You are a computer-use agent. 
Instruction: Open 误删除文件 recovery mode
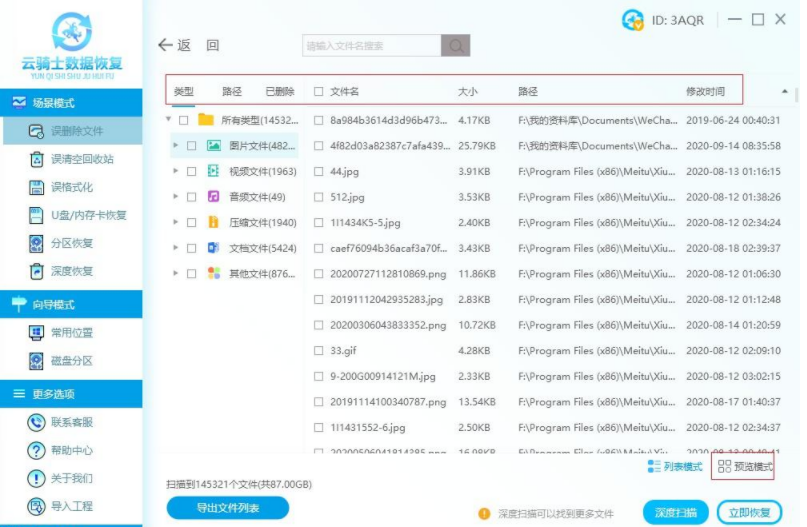72,131
